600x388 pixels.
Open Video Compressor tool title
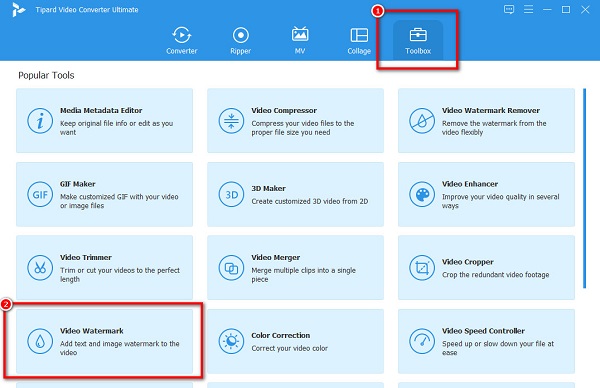pyautogui.click(x=284, y=111)
